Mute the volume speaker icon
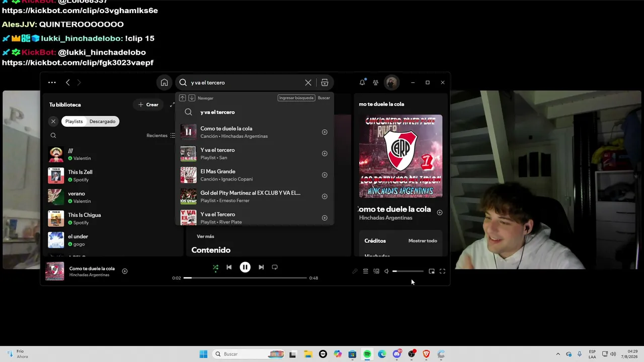644x362 pixels. coord(386,271)
